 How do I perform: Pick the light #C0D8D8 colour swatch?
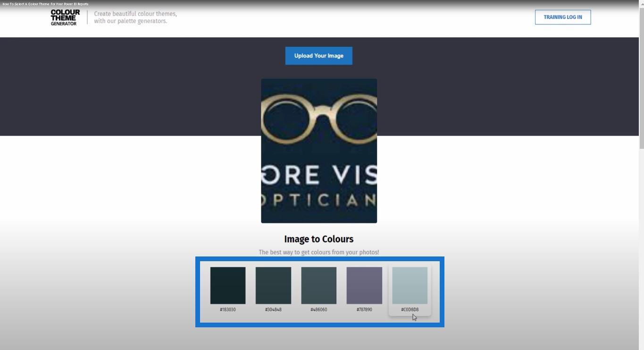pyautogui.click(x=410, y=285)
